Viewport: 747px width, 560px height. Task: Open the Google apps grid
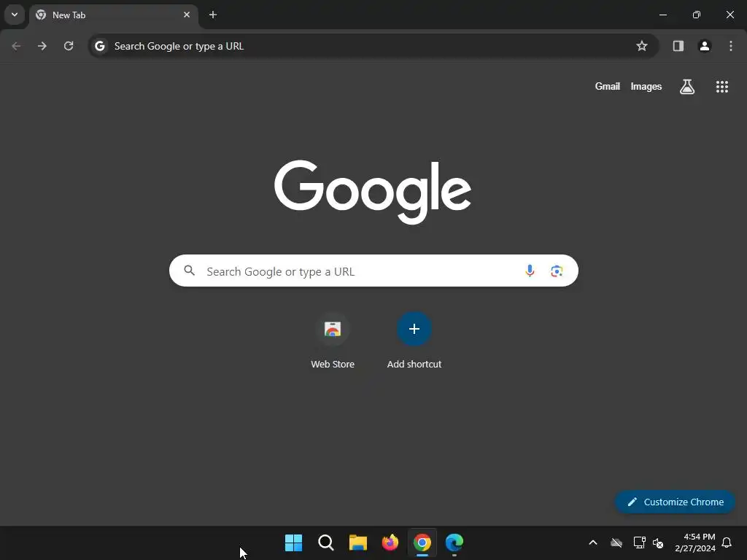[x=721, y=87]
